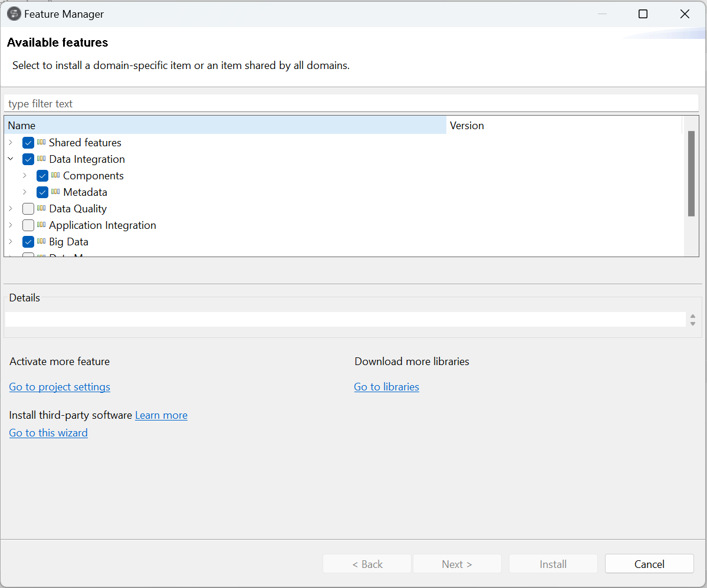Image resolution: width=707 pixels, height=588 pixels.
Task: Click the Data Integration feature icon
Action: click(41, 159)
